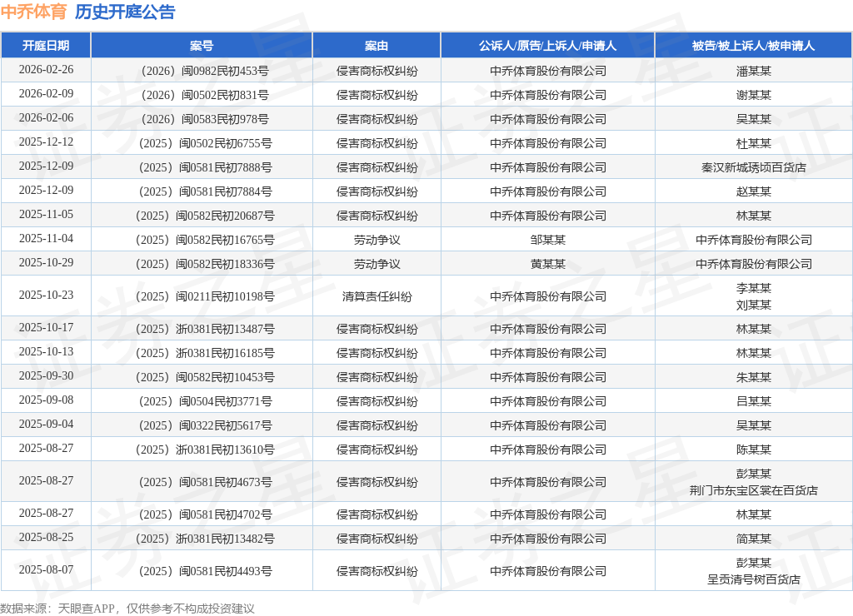Viewport: 853px width, 616px height.
Task: Click defendant cell 秦汉新城琇顷百货店
Action: click(753, 167)
